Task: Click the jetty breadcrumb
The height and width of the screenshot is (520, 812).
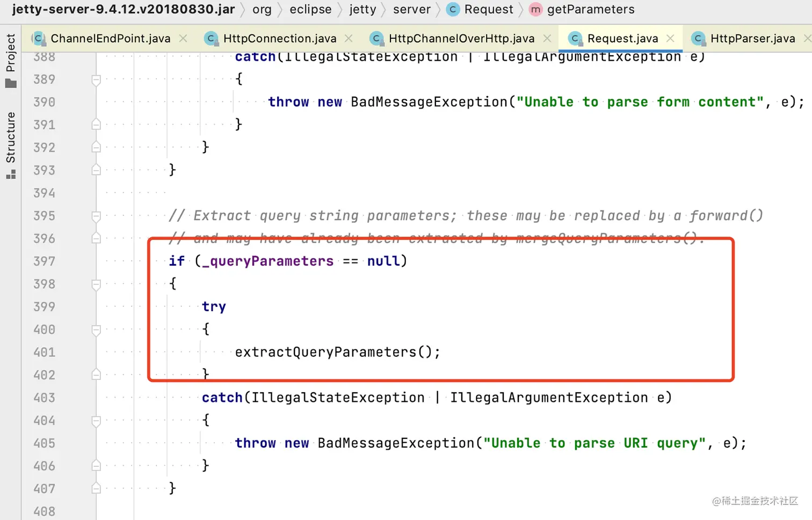Action: pyautogui.click(x=363, y=9)
